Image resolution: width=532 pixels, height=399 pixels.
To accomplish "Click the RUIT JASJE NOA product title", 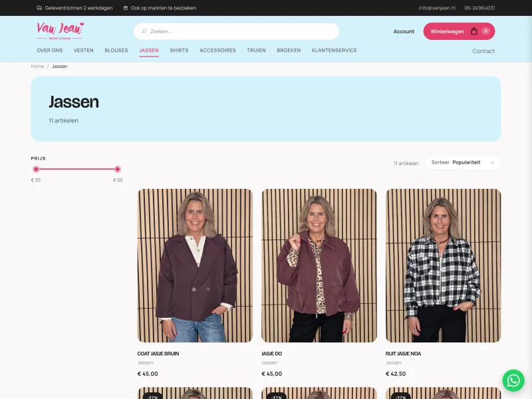I will coord(403,354).
